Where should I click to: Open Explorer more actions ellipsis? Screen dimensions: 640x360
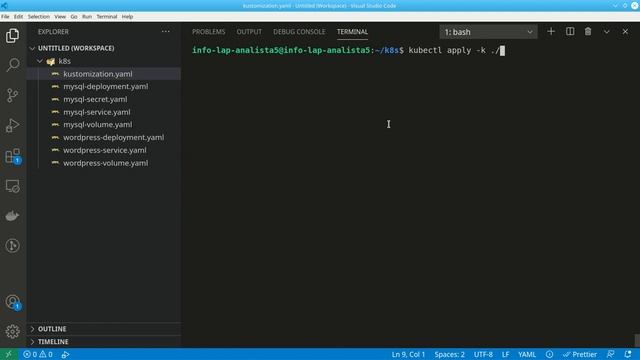pos(165,31)
